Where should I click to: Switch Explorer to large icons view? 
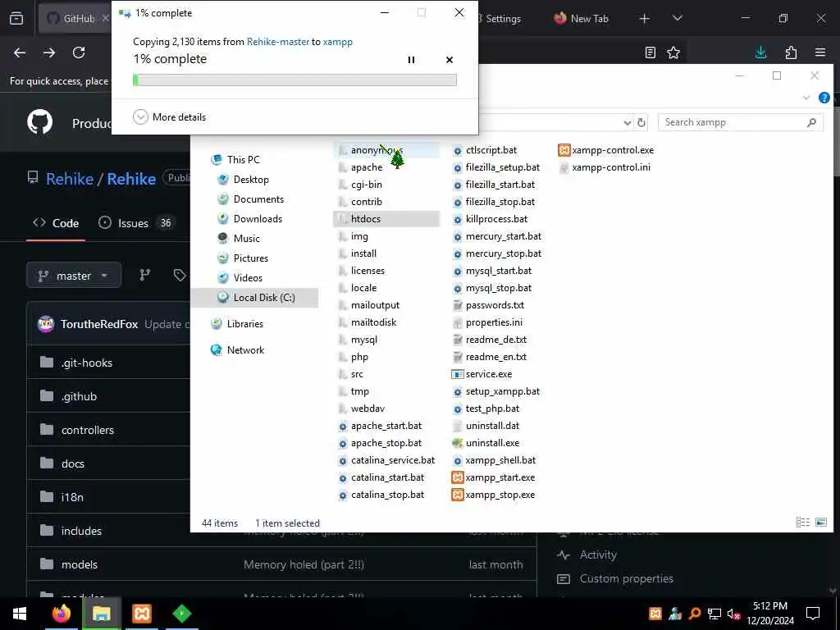coord(821,523)
